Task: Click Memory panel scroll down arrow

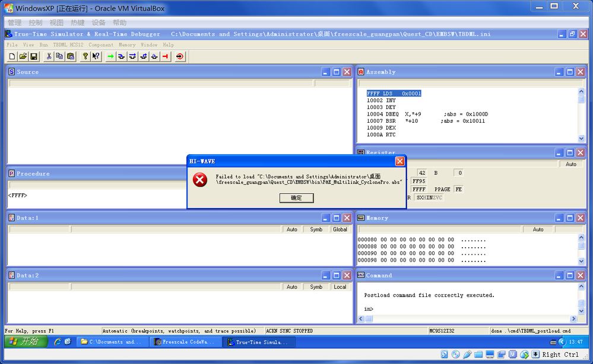Action: [581, 261]
